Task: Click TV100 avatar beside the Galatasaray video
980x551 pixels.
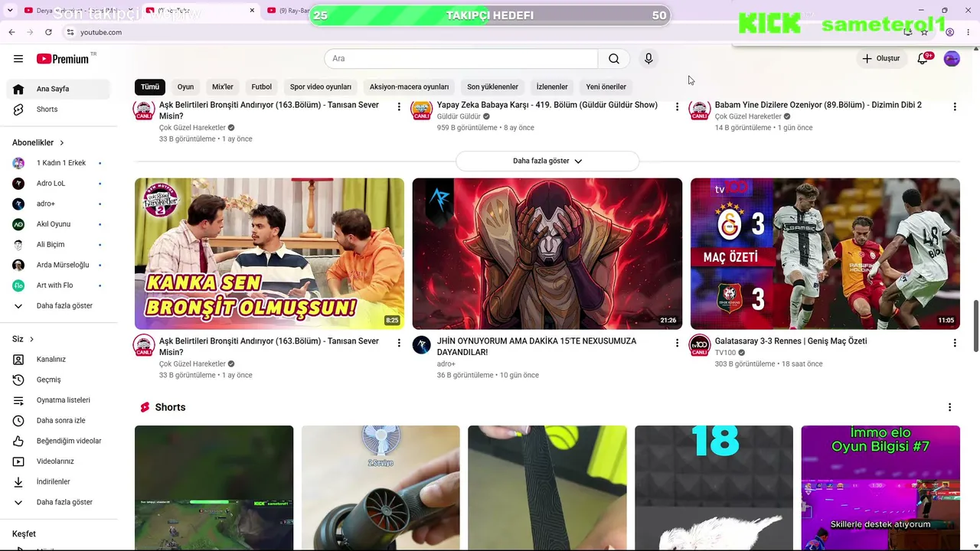Action: [x=700, y=345]
